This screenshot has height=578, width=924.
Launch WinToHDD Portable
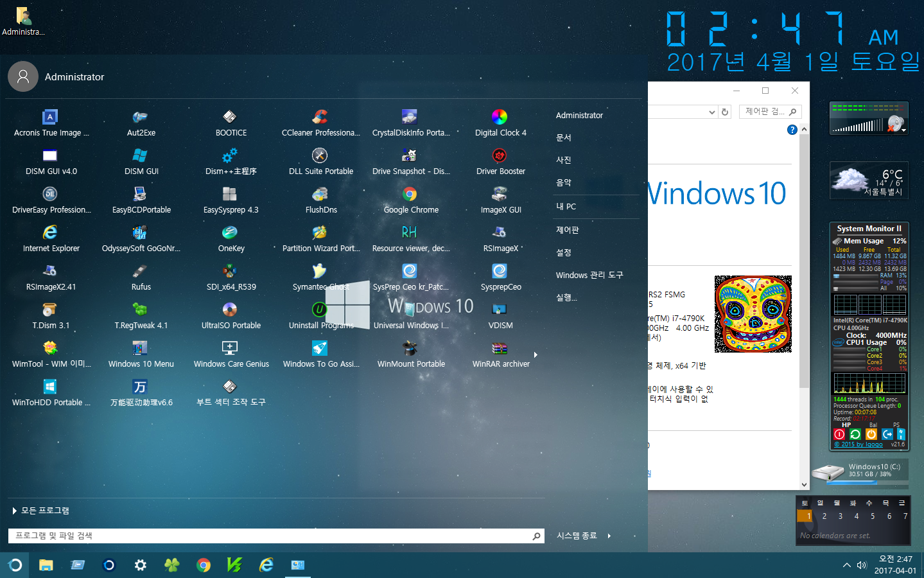(50, 387)
